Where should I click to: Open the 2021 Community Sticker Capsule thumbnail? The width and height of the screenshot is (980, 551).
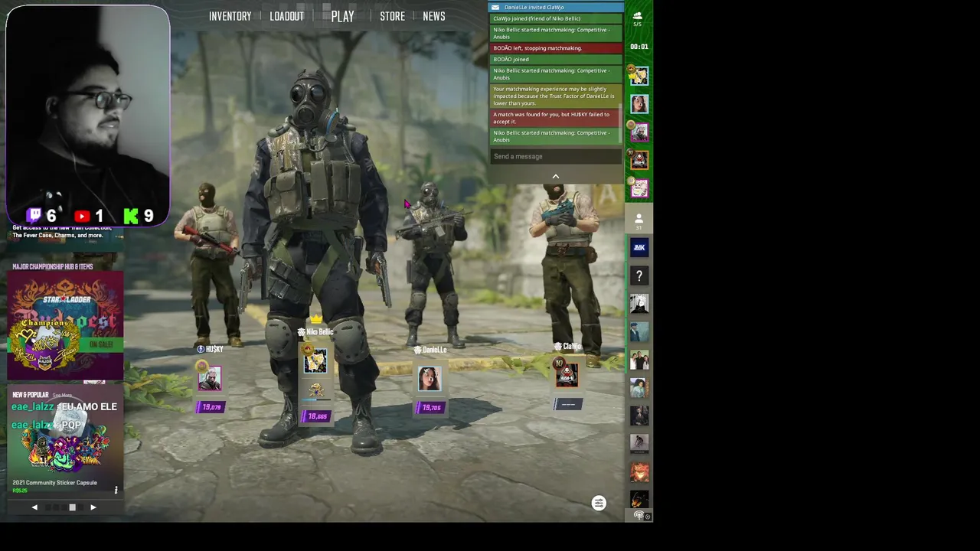[65, 448]
